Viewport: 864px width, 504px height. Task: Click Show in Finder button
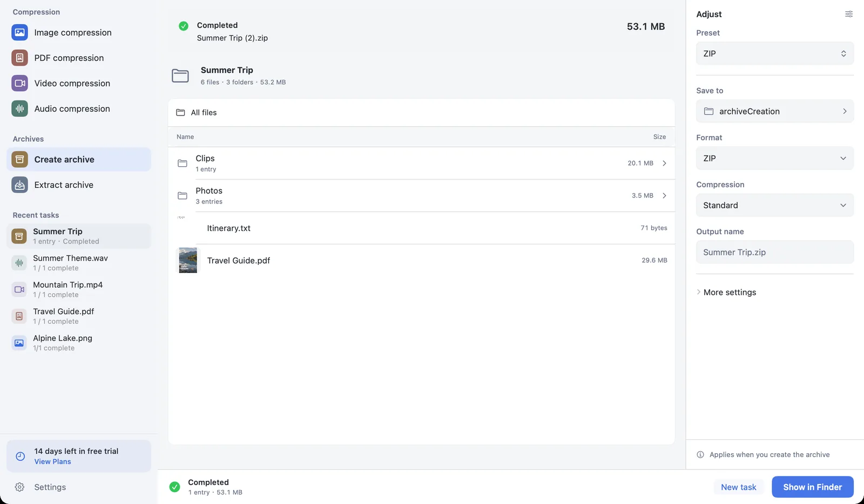tap(813, 487)
